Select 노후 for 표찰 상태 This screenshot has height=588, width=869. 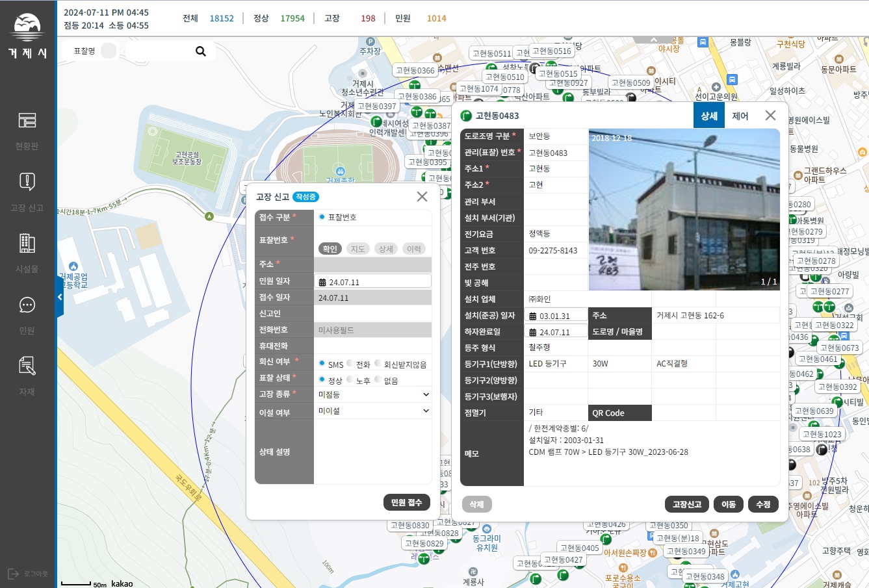click(x=350, y=379)
